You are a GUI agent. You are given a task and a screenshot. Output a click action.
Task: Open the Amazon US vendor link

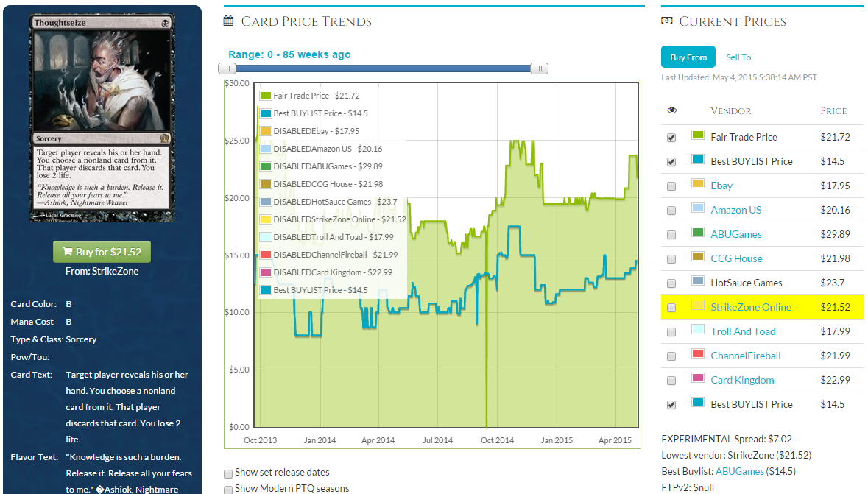pos(735,210)
